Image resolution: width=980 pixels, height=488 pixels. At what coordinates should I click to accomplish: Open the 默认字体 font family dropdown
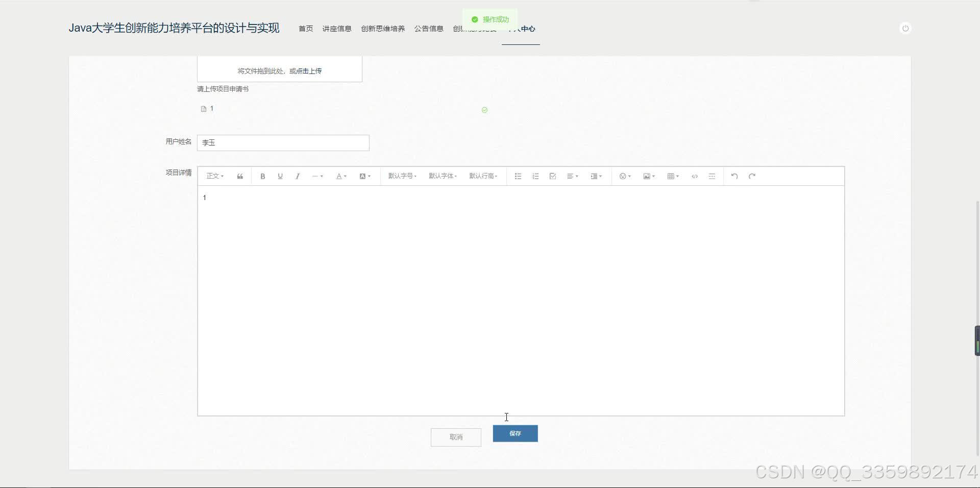coord(443,176)
